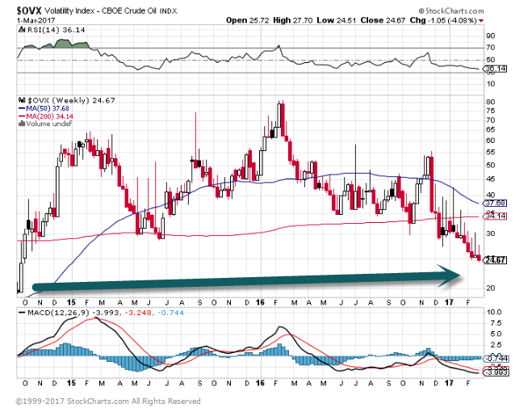This screenshot has height=412, width=532.
Task: Click the candlestick icon before $OVX (Weekly)
Action: pyautogui.click(x=22, y=100)
